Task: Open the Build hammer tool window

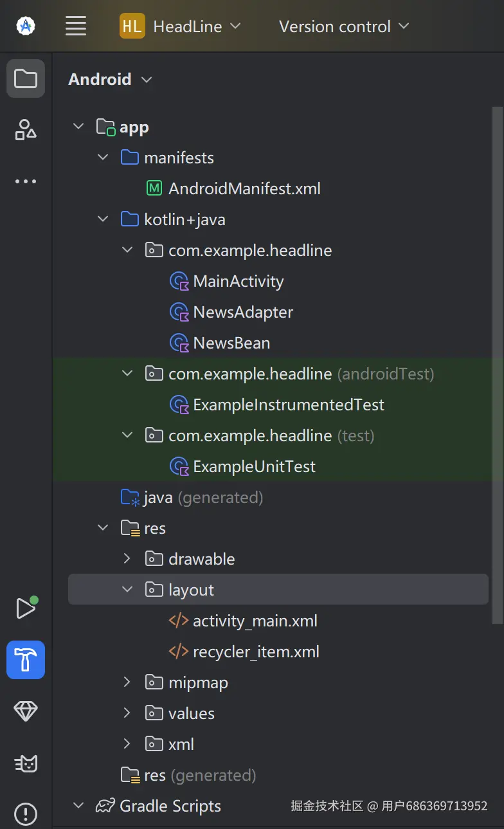Action: [26, 660]
